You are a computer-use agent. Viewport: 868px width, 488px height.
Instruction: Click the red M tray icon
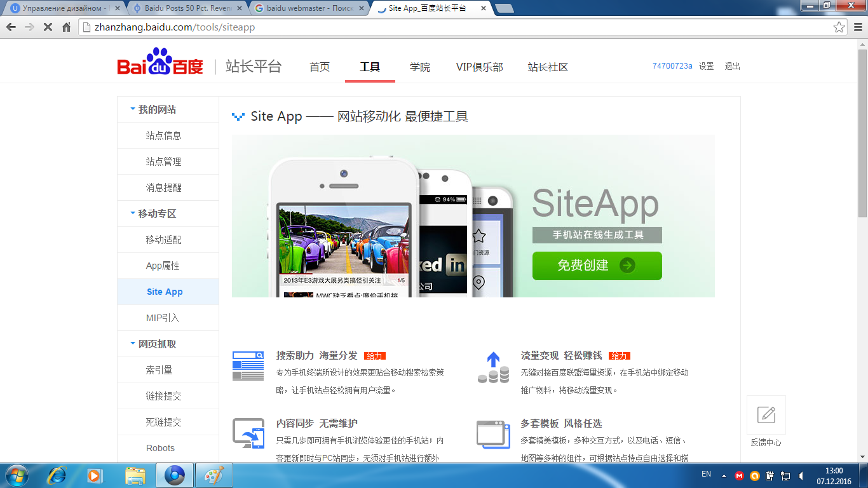739,475
